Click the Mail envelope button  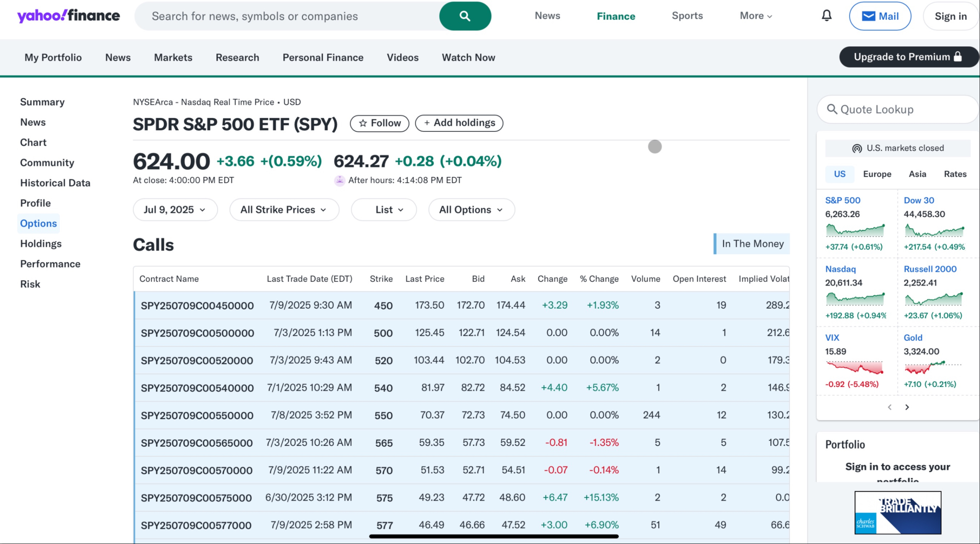(880, 16)
